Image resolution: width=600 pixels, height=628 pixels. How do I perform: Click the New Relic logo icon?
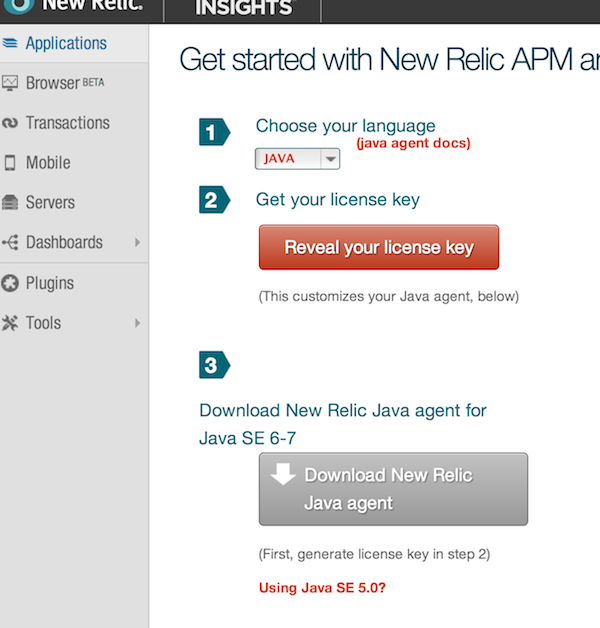click(18, 6)
